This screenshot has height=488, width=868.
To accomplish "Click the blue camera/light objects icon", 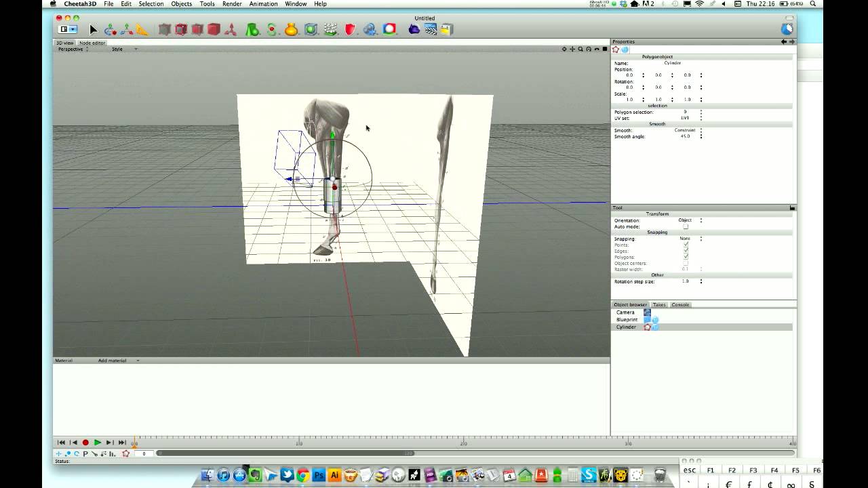I will (370, 30).
